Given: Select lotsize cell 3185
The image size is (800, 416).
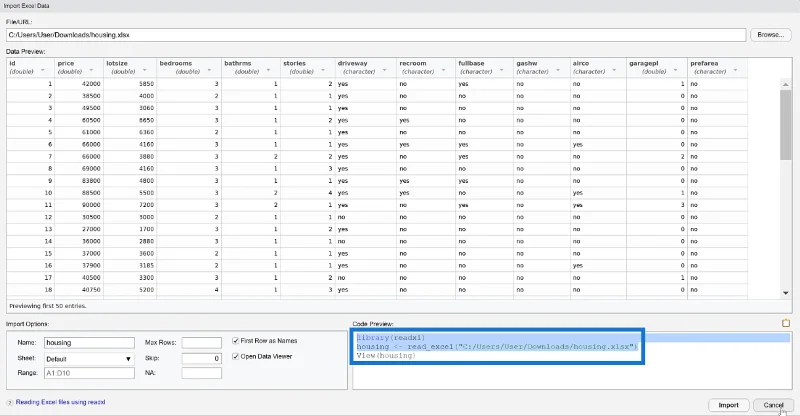Looking at the screenshot, I should [x=130, y=265].
